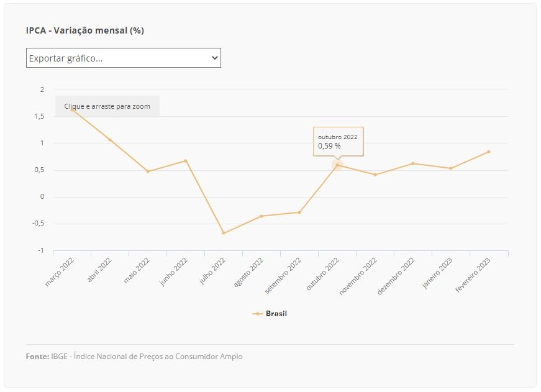Select the janeiro 2023 data point
Image resolution: width=541 pixels, height=392 pixels.
tap(451, 168)
